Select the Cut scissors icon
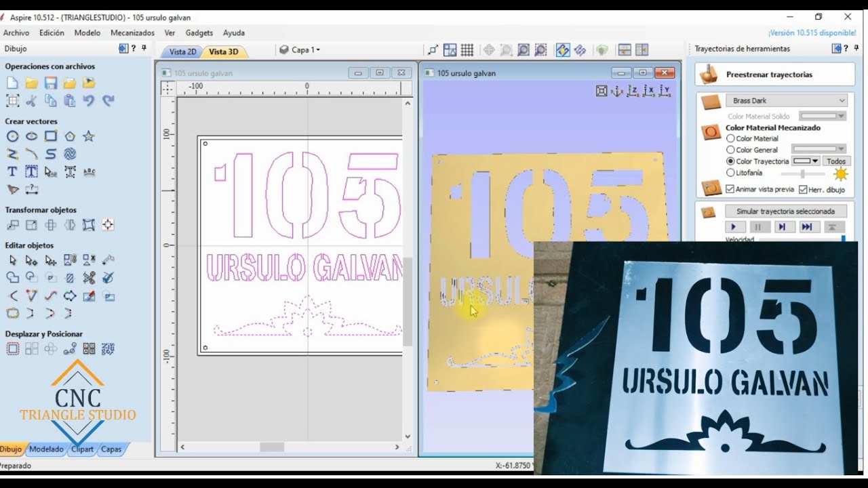868x488 pixels. (31, 100)
